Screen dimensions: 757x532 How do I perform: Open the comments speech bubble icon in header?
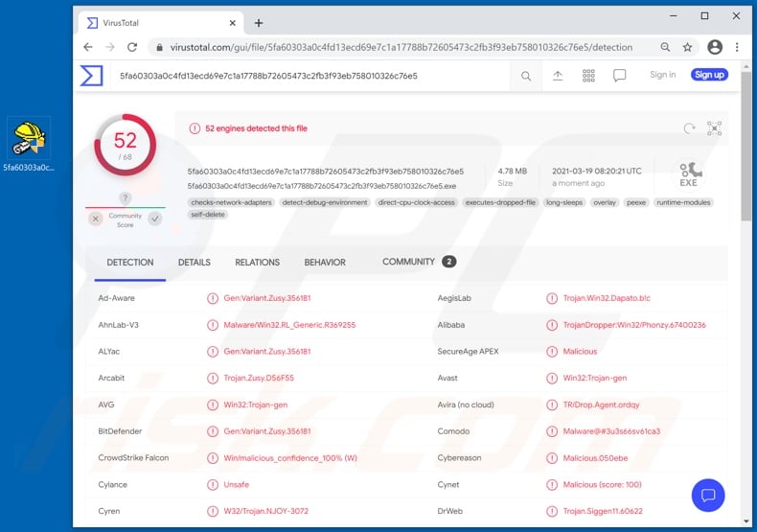coord(619,76)
